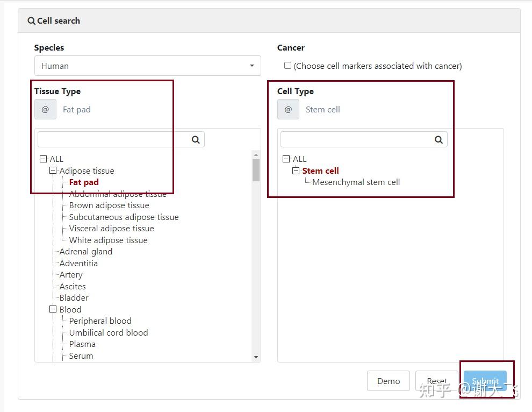
Task: Choose Umbilical cord blood tissue
Action: point(109,332)
